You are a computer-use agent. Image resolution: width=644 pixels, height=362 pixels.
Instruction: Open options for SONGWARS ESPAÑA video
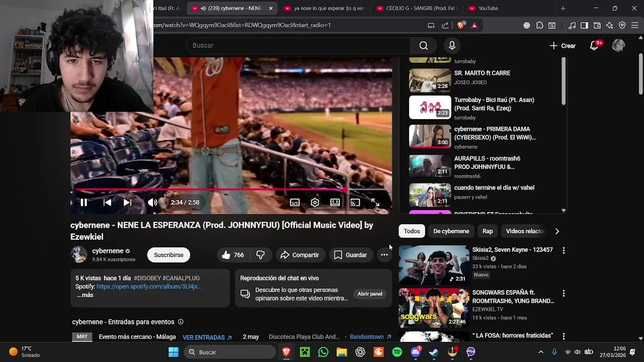click(x=563, y=293)
